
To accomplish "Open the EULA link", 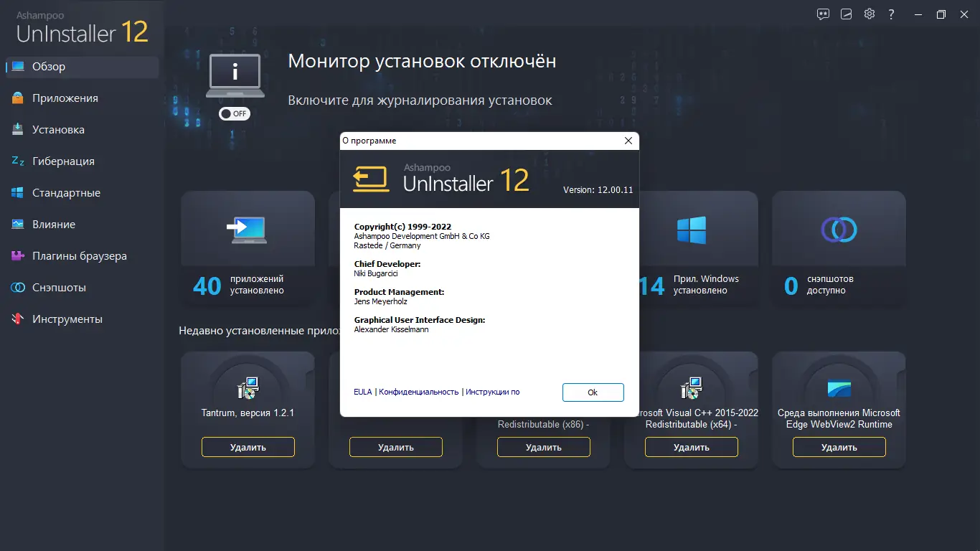I will pyautogui.click(x=363, y=392).
